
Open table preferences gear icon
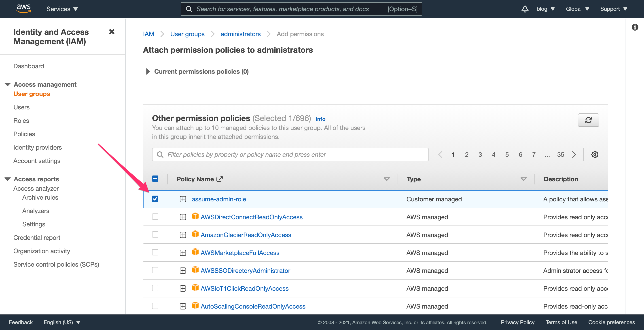[x=595, y=155]
